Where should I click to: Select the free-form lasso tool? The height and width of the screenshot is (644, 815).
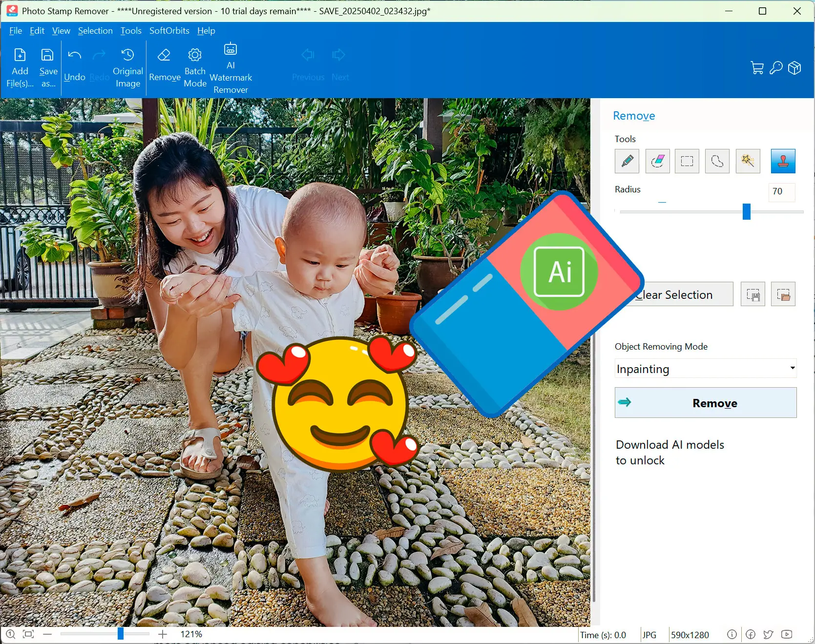pyautogui.click(x=717, y=161)
